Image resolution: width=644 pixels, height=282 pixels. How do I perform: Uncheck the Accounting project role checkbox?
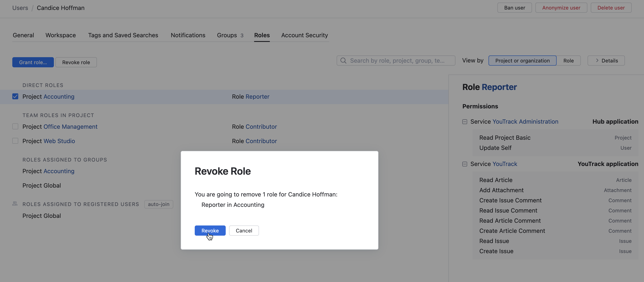(x=15, y=96)
